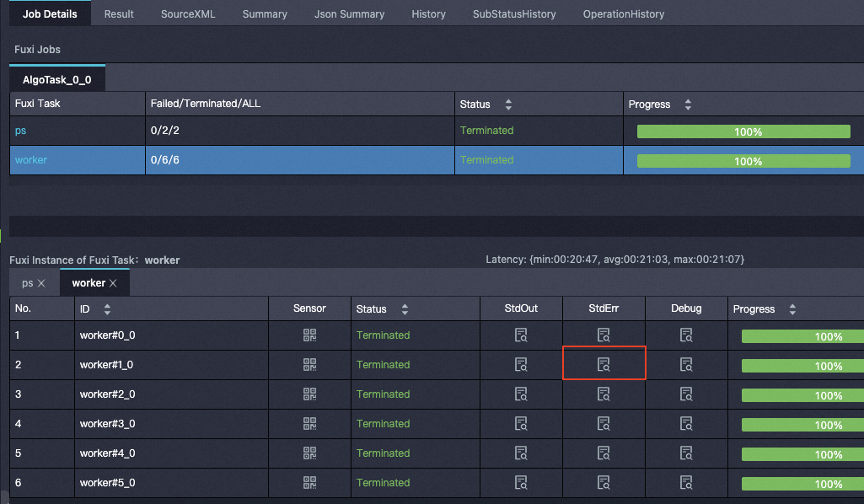Select the worker Fuxi task link

tap(31, 160)
